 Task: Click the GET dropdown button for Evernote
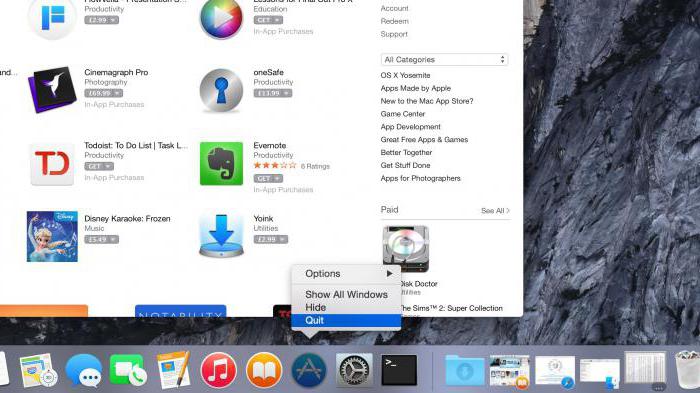click(268, 178)
